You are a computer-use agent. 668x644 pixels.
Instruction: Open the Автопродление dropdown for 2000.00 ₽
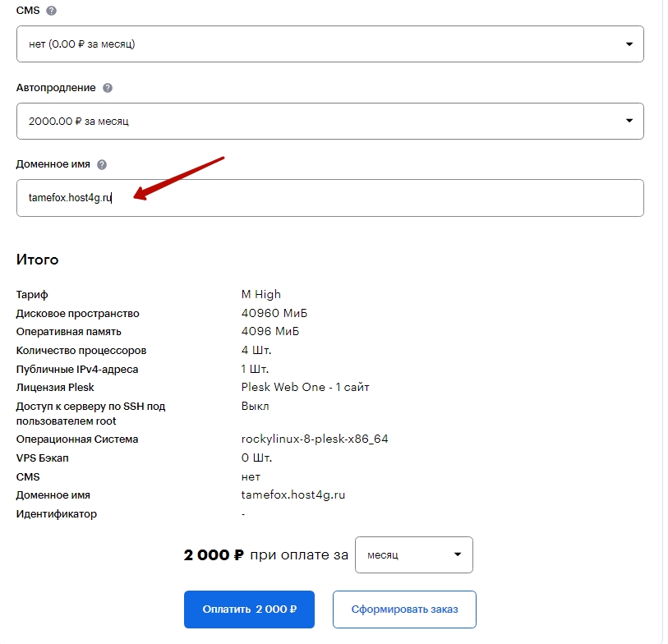tap(330, 121)
